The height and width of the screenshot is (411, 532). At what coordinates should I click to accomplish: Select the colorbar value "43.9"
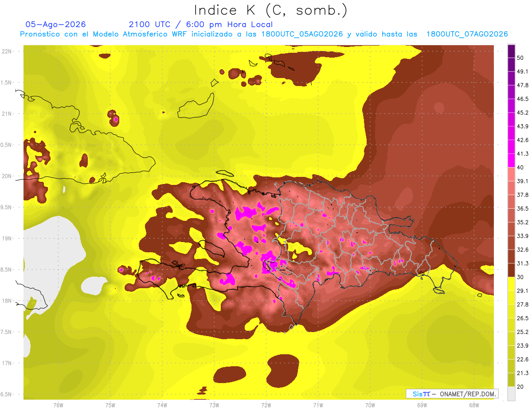click(x=523, y=126)
